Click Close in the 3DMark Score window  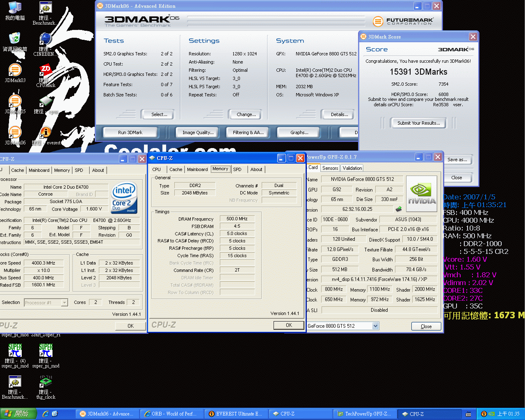(457, 178)
